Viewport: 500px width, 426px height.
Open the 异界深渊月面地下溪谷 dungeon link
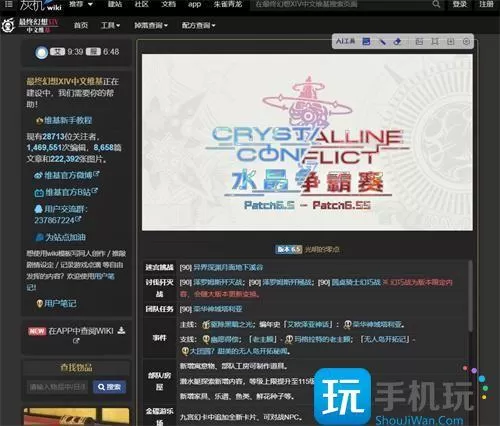(x=228, y=267)
